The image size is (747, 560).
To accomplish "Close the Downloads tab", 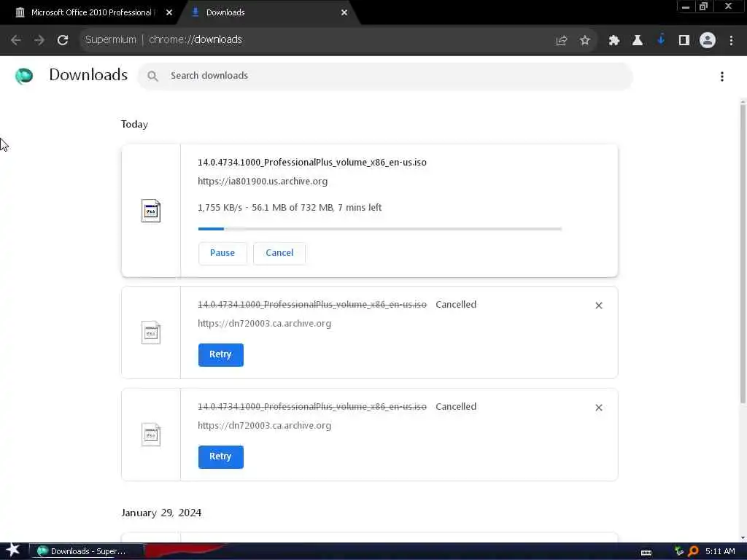I will pos(344,12).
